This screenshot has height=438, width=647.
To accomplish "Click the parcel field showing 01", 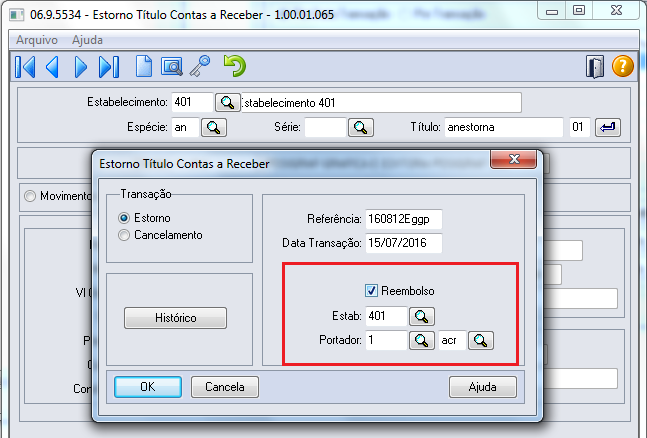I will click(580, 127).
